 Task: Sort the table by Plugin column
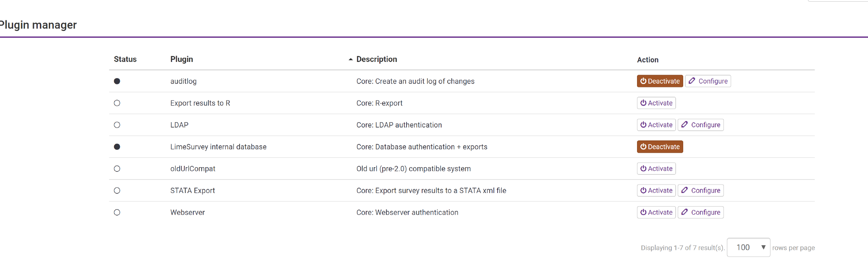pyautogui.click(x=181, y=59)
